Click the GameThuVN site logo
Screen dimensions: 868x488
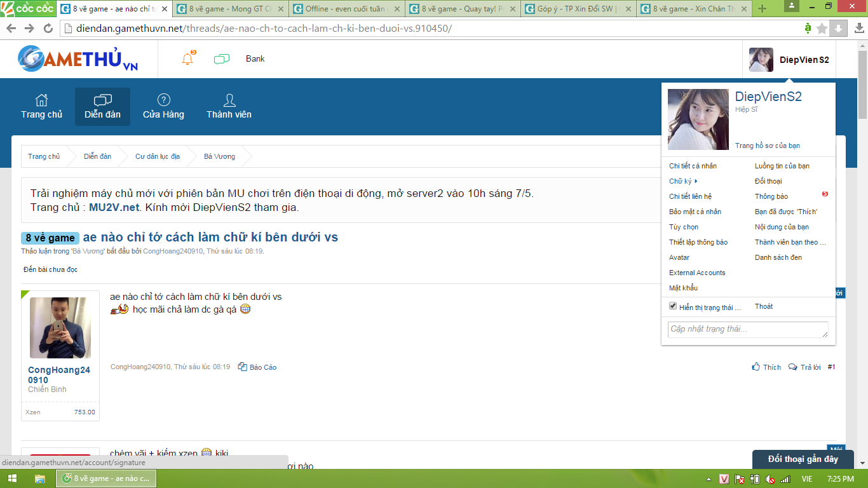(x=78, y=58)
